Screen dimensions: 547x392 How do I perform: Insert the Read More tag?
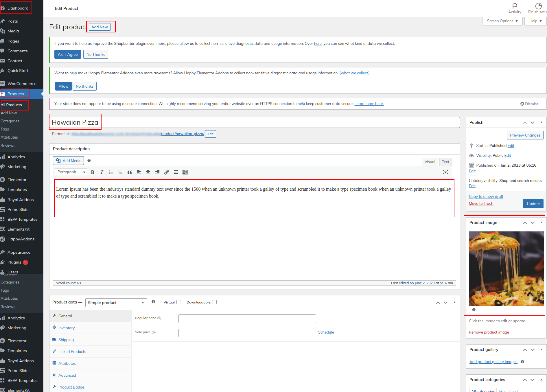tap(176, 172)
